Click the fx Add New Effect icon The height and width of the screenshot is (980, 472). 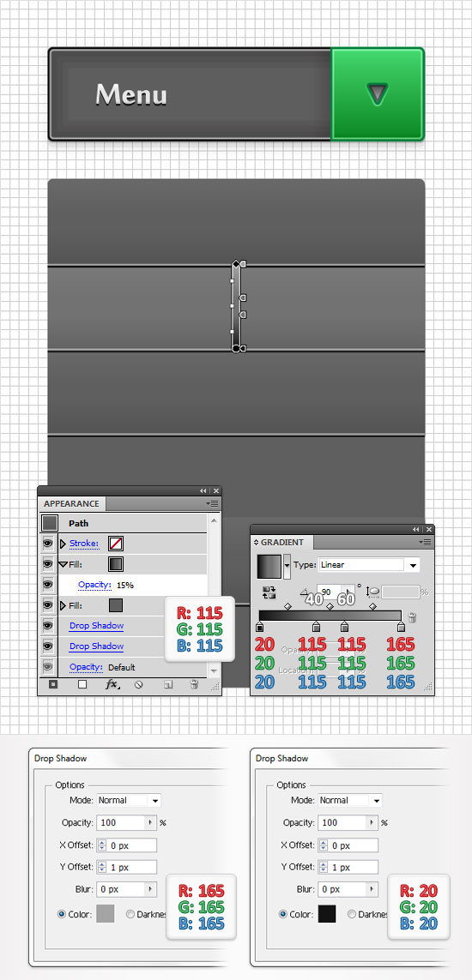coord(112,684)
